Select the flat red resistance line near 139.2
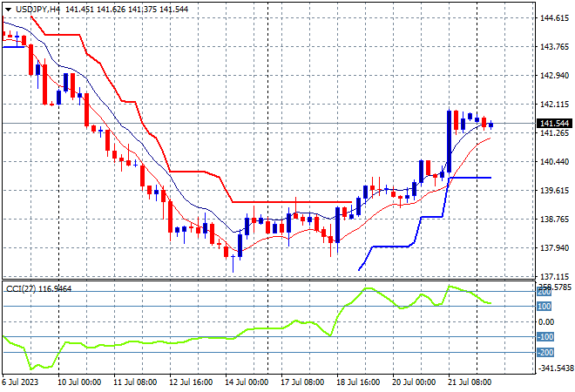 pyautogui.click(x=292, y=202)
